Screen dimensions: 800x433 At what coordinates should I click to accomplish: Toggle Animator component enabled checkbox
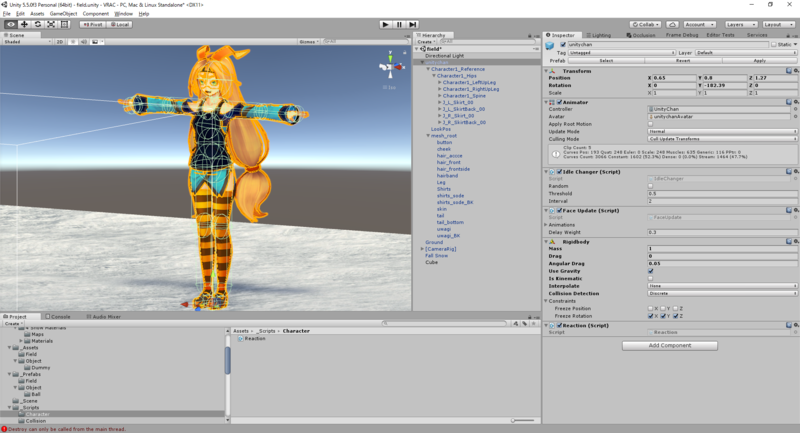pos(560,102)
